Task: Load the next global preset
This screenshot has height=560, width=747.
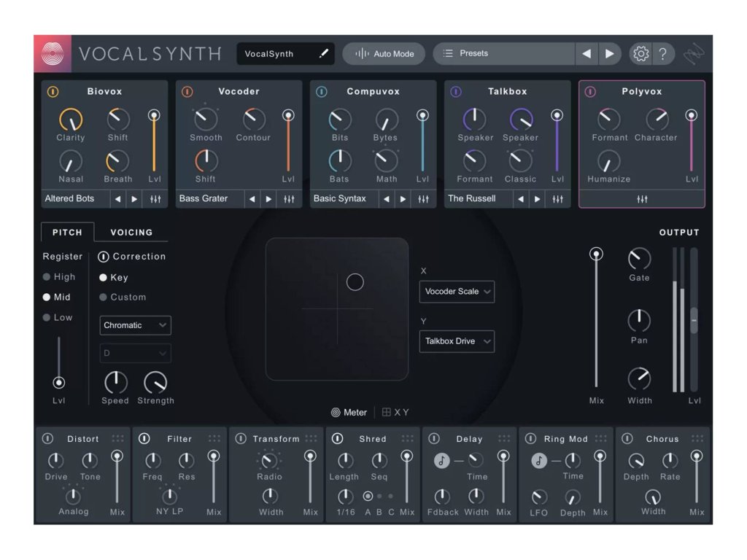Action: 609,54
